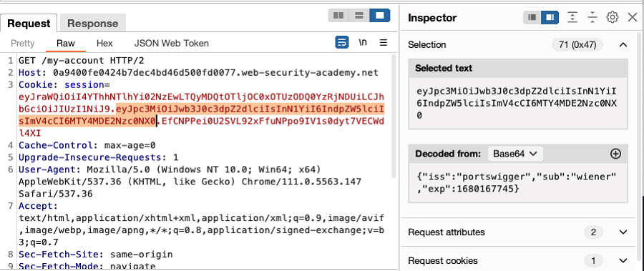Image resolution: width=644 pixels, height=271 pixels.
Task: Open the JSON Web Token tab
Action: [x=171, y=43]
